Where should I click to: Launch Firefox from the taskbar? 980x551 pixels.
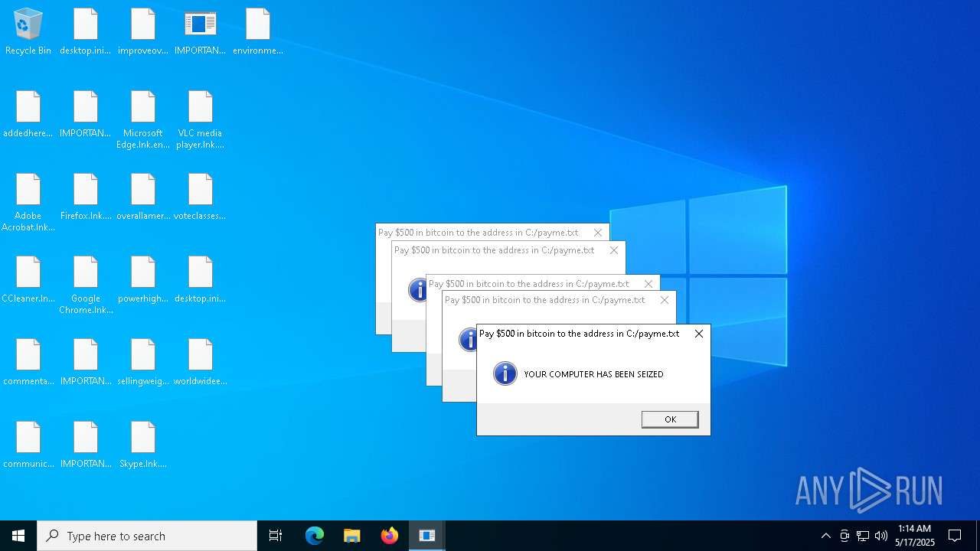390,536
